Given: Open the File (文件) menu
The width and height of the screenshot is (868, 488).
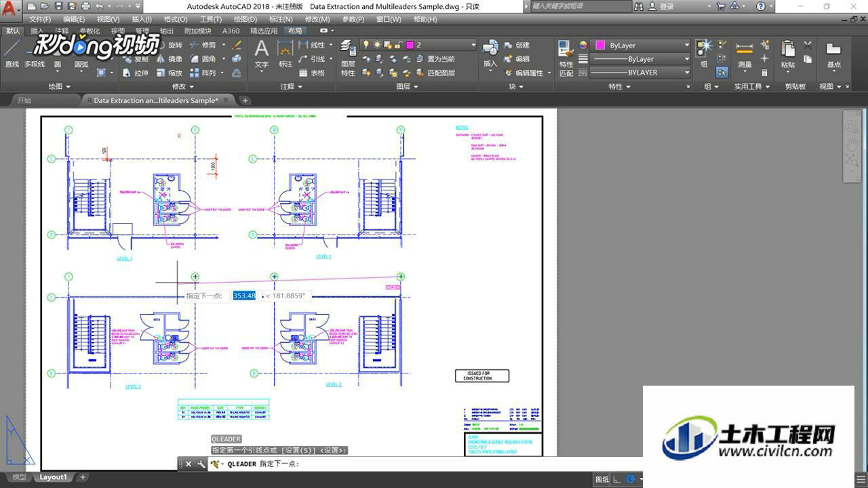Looking at the screenshot, I should 40,19.
